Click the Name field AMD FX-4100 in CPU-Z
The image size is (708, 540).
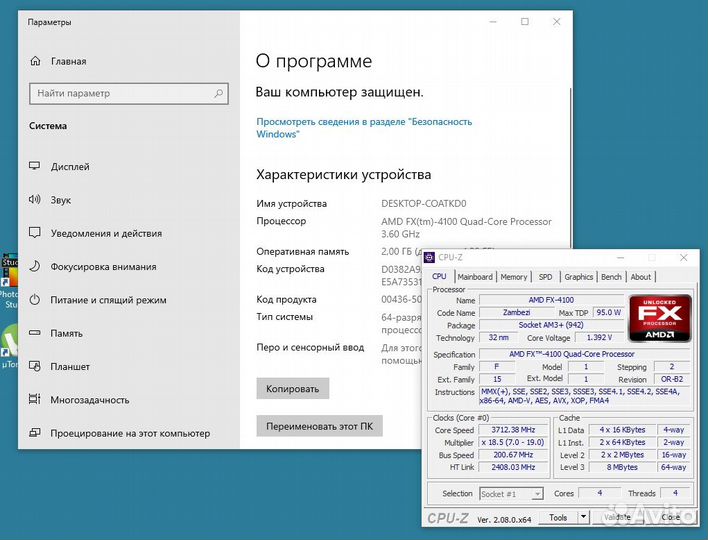click(551, 300)
